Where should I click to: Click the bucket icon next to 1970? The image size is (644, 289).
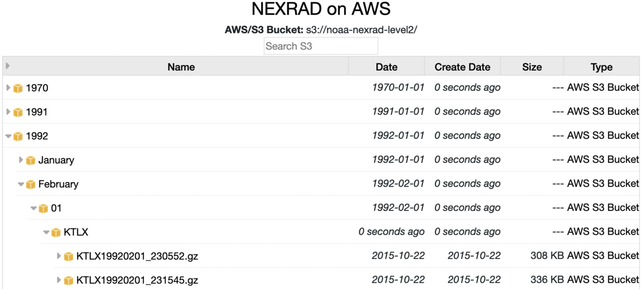coord(18,88)
